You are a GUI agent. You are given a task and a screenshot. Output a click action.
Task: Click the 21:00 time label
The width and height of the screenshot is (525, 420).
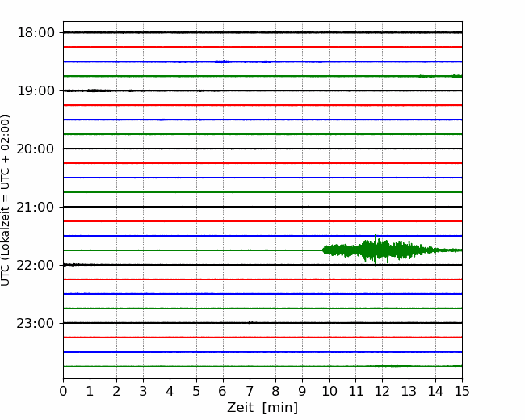(36, 207)
